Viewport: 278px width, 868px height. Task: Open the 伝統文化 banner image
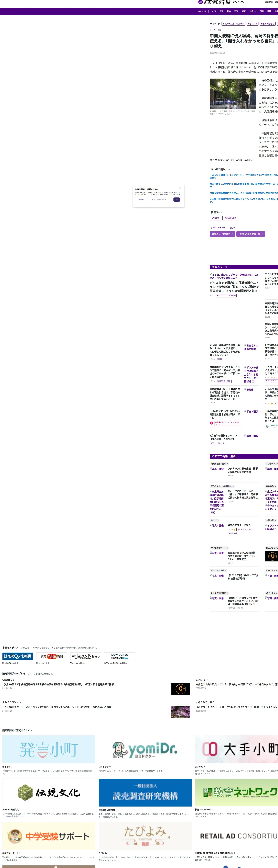49,792
